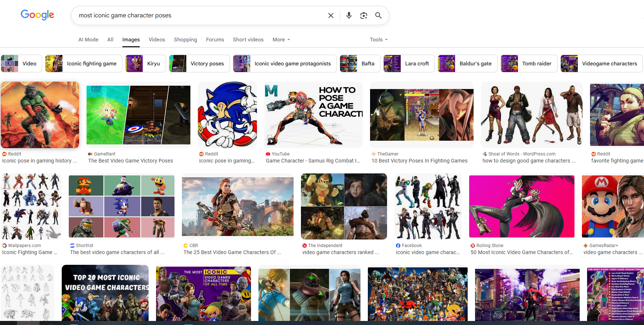Viewport: 644px width, 325px height.
Task: Go to the Forums tab
Action: (215, 40)
